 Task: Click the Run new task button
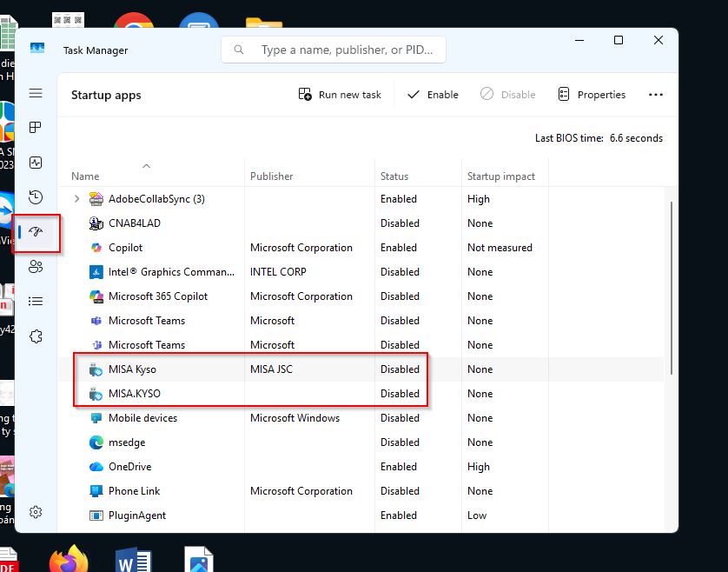pyautogui.click(x=340, y=95)
